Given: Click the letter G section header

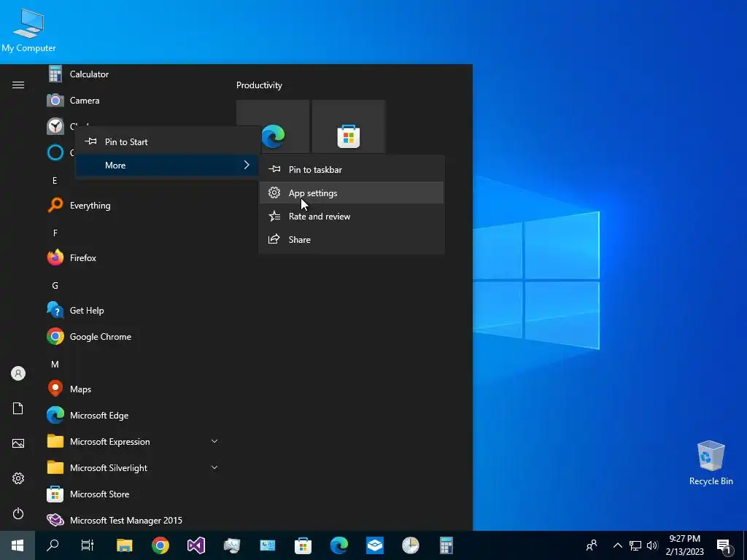Looking at the screenshot, I should click(55, 286).
